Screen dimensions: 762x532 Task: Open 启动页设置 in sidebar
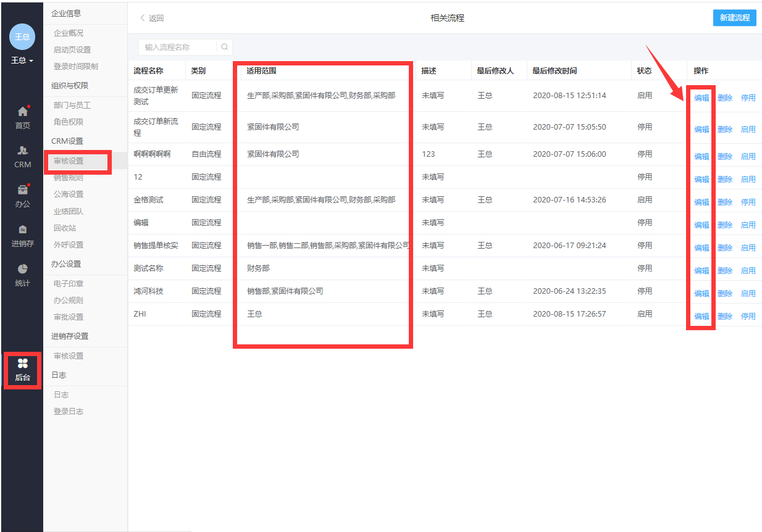point(72,50)
